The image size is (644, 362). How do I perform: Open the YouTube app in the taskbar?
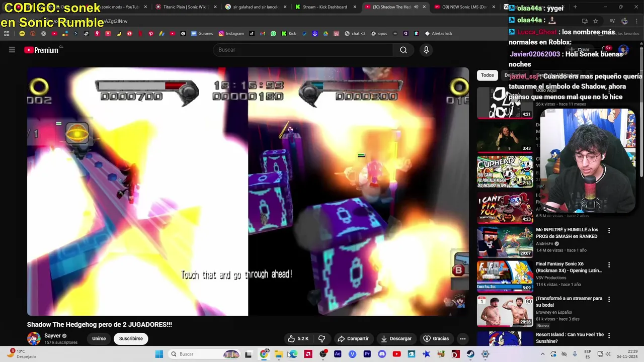(x=396, y=354)
